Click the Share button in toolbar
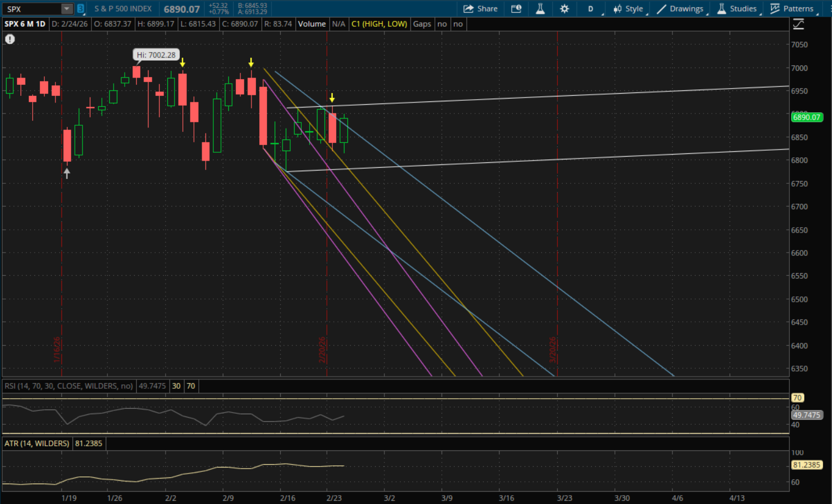 click(480, 9)
